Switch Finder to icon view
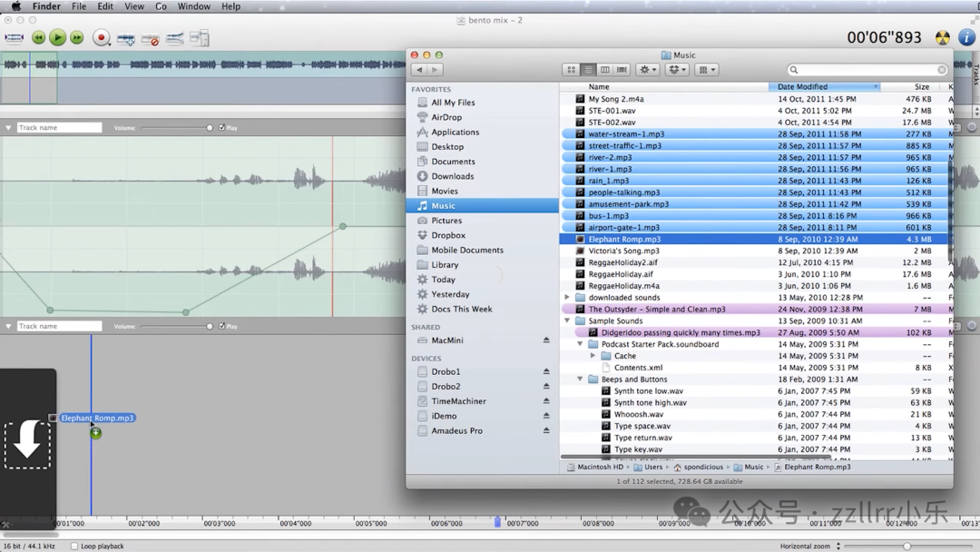The height and width of the screenshot is (552, 980). pyautogui.click(x=571, y=70)
